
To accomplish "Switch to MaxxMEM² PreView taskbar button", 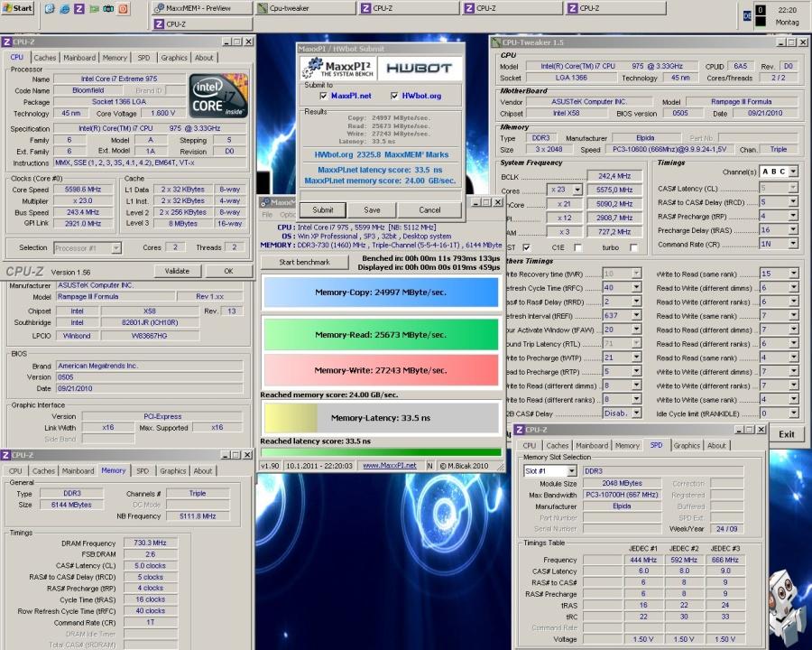I will coord(202,8).
